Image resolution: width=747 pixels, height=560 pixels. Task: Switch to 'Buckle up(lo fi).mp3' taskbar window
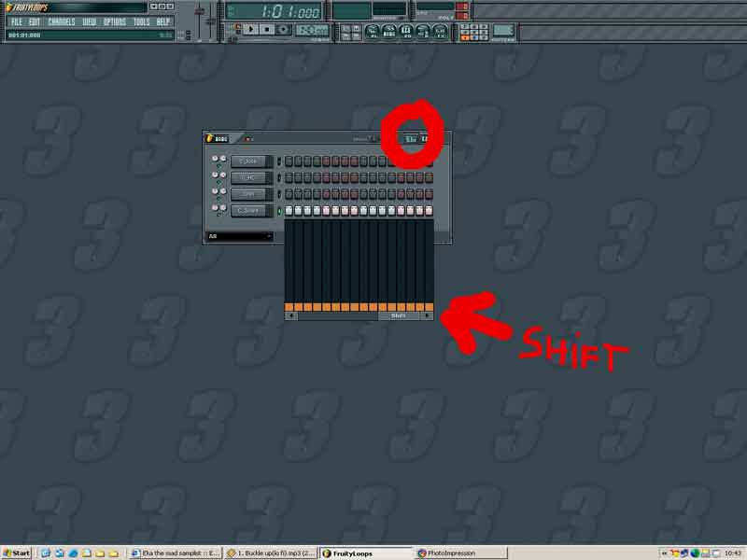coord(271,553)
